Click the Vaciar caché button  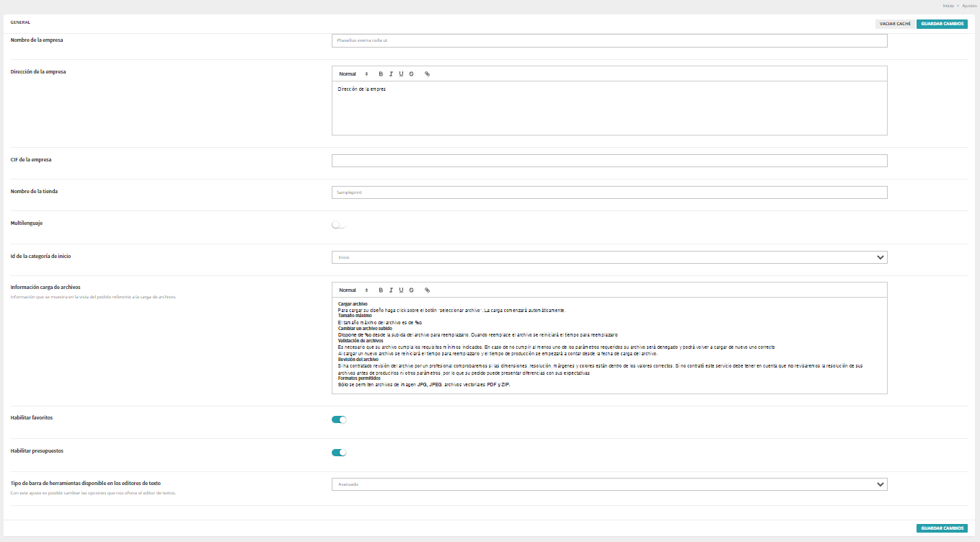[895, 24]
